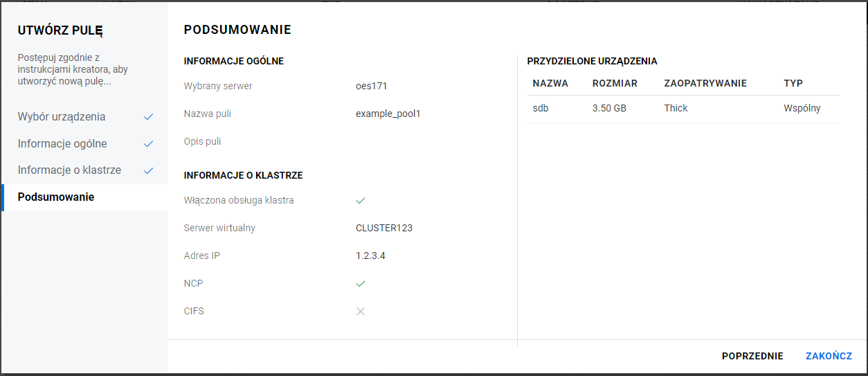Click the pool name example_pool1 value

coord(388,114)
